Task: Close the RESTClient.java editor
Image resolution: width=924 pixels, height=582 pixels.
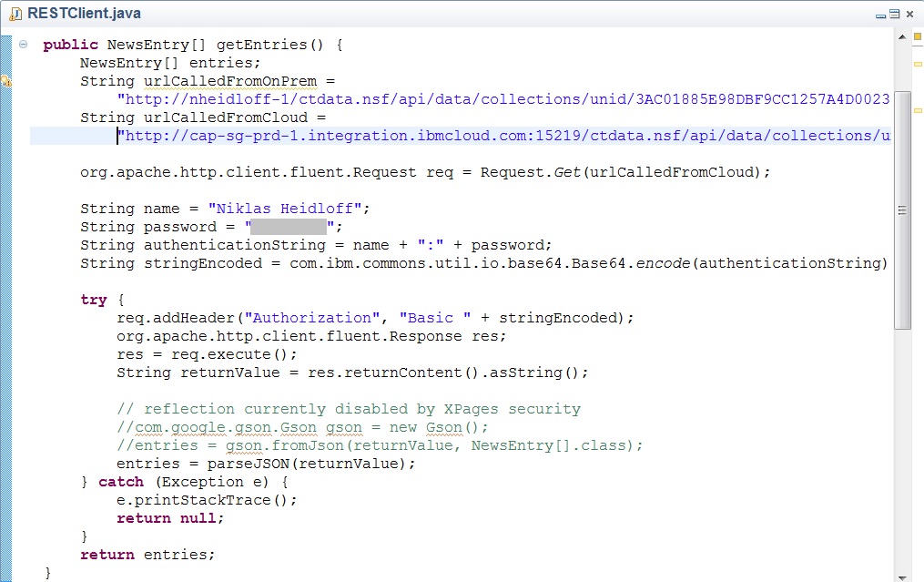Action: coord(909,14)
